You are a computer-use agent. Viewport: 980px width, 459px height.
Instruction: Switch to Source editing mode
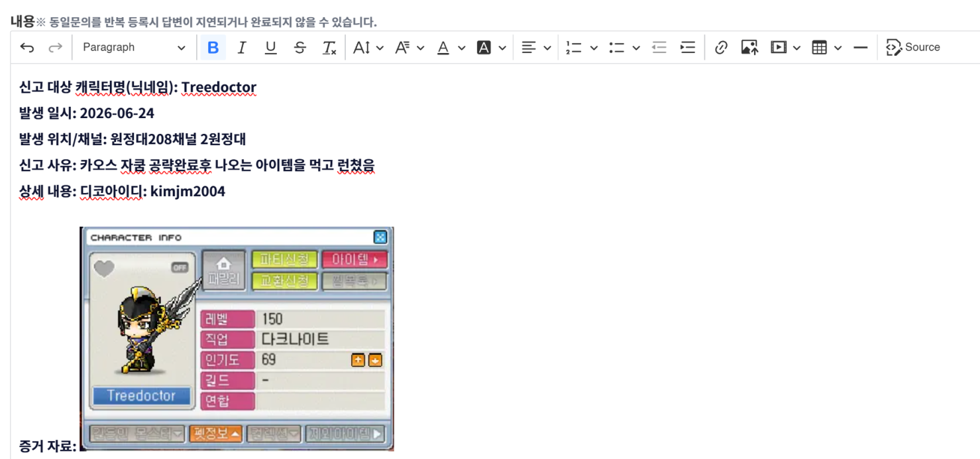click(913, 47)
